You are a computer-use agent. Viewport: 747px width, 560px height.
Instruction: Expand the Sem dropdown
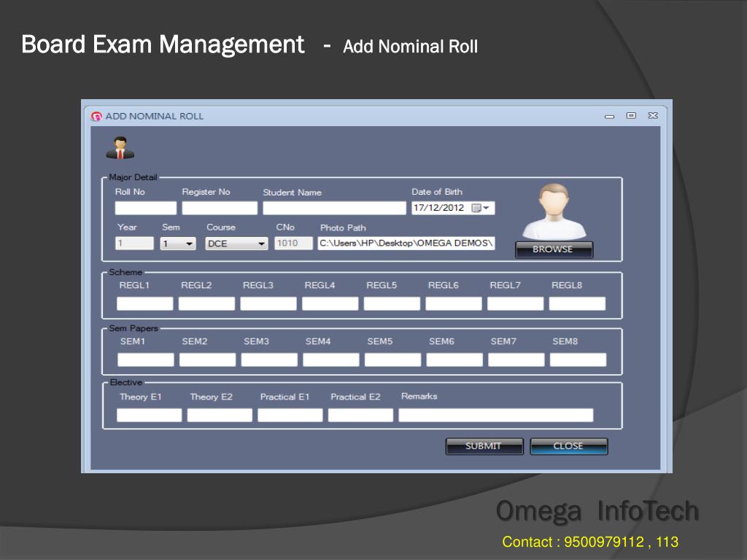189,244
